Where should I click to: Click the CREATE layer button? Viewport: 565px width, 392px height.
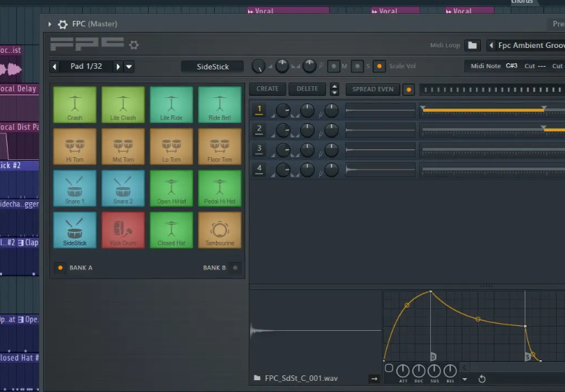tap(268, 89)
